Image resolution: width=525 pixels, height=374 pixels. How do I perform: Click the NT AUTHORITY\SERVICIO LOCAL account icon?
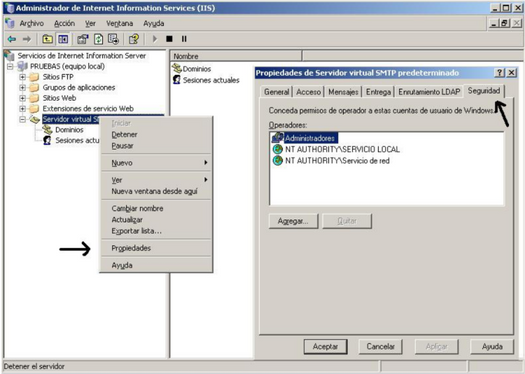[278, 149]
